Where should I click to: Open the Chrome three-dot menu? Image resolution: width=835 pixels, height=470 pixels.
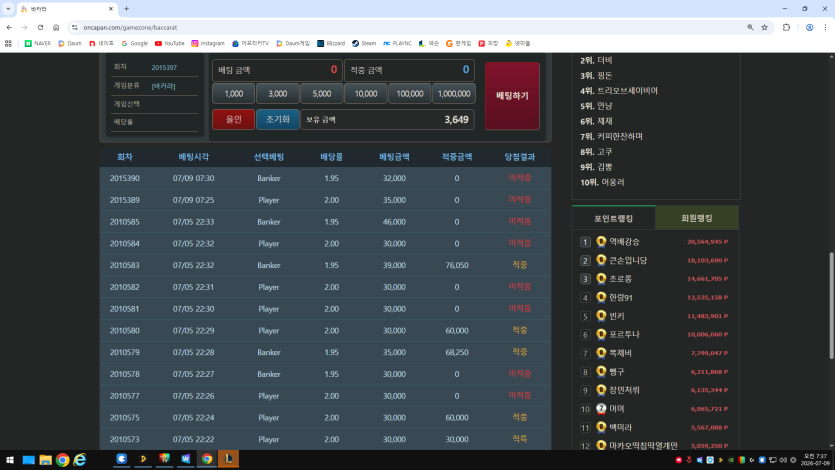pyautogui.click(x=825, y=27)
